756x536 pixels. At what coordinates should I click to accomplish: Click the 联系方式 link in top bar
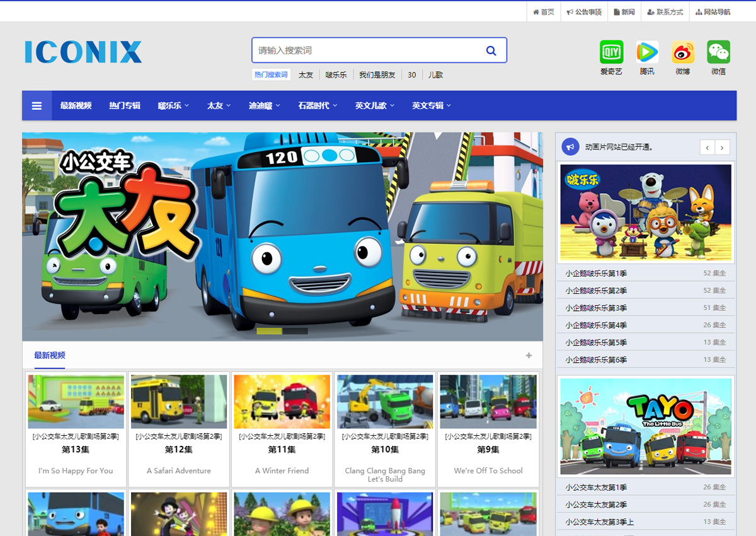[x=665, y=11]
